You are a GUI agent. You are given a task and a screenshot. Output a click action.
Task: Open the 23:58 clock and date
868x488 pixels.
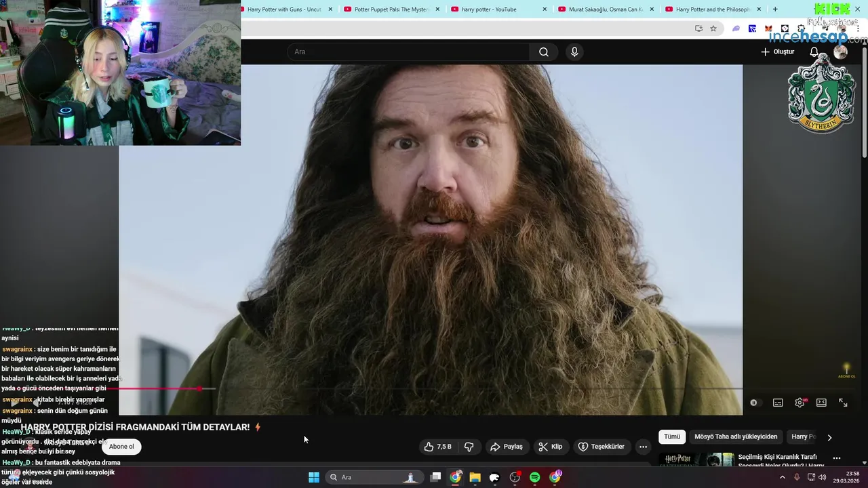(x=848, y=477)
